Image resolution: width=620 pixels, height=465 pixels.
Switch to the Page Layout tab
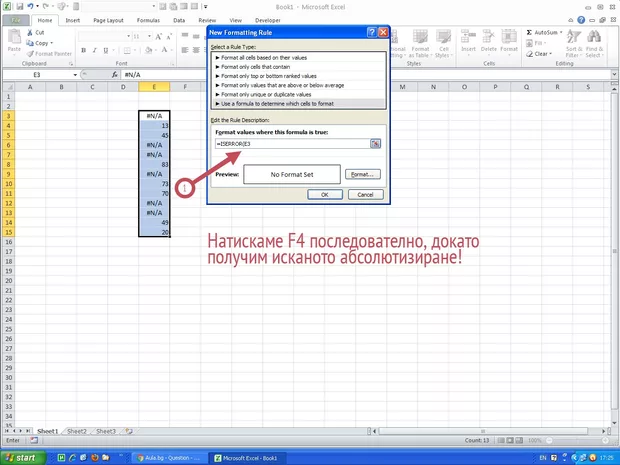tap(108, 20)
